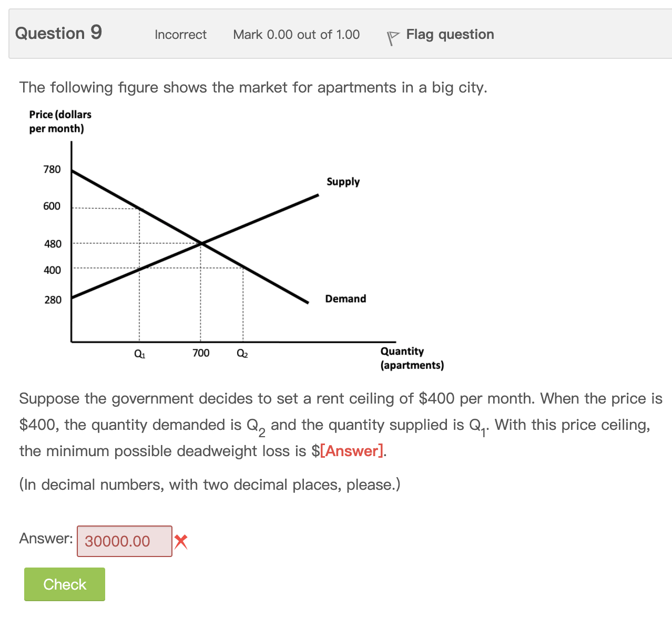Viewport: 672px width, 639px height.
Task: Select the Supply curve label
Action: pos(343,182)
